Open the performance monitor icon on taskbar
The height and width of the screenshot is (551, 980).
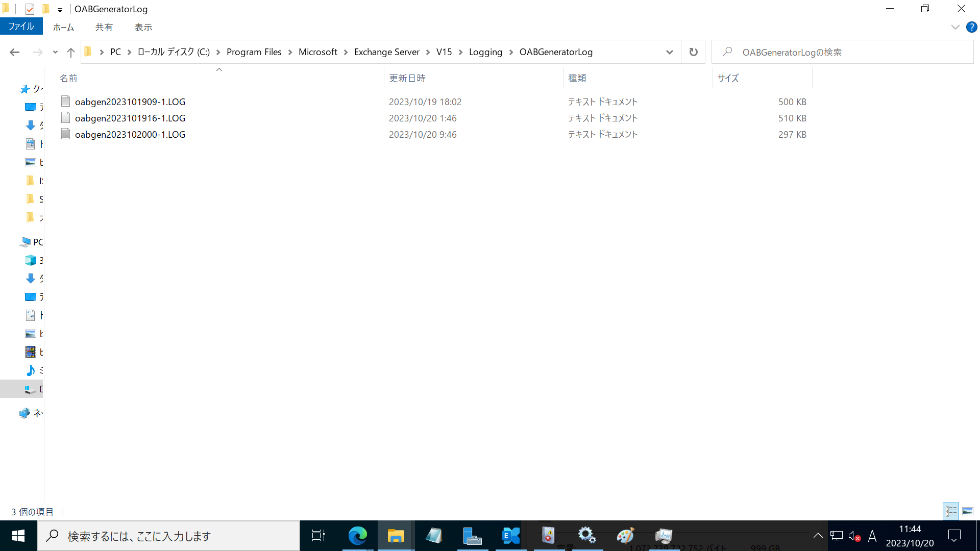pyautogui.click(x=664, y=536)
